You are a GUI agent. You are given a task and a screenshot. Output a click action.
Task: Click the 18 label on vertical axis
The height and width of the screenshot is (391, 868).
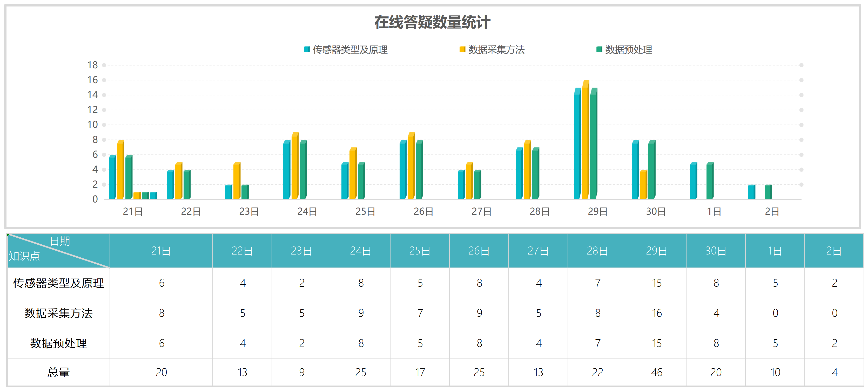click(x=92, y=65)
